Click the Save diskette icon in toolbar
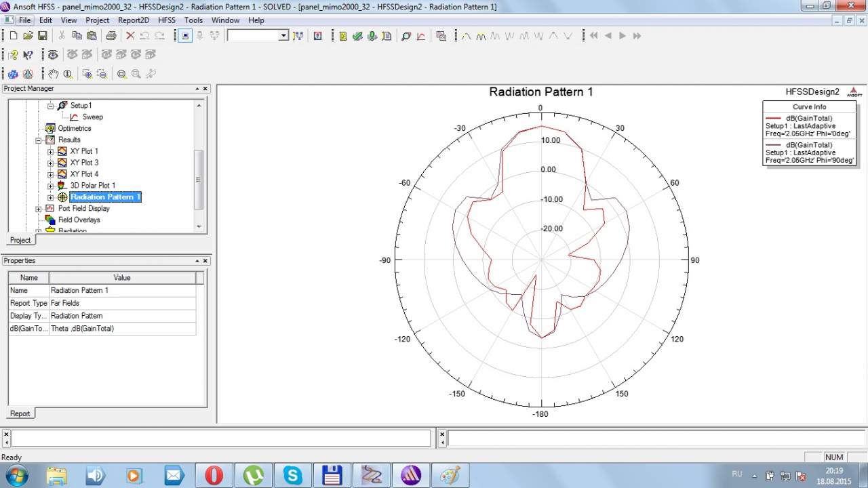 (42, 36)
